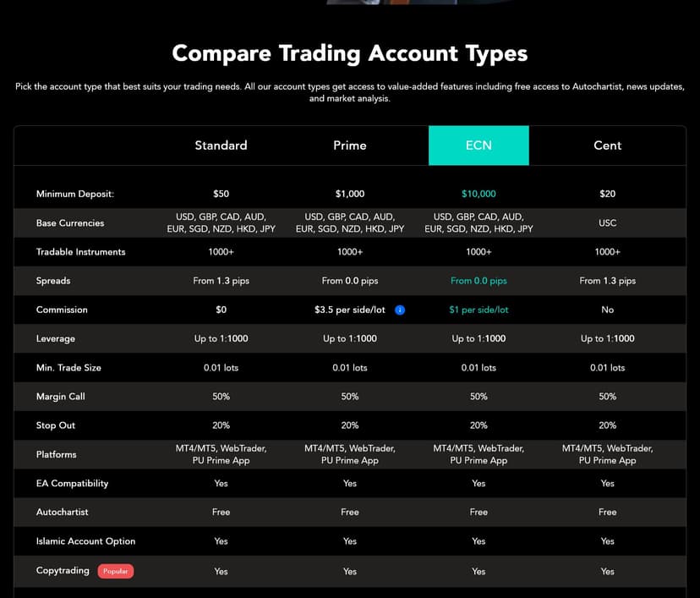Viewport: 700px width, 598px height.
Task: Click the Copytrading row label
Action: (x=63, y=571)
